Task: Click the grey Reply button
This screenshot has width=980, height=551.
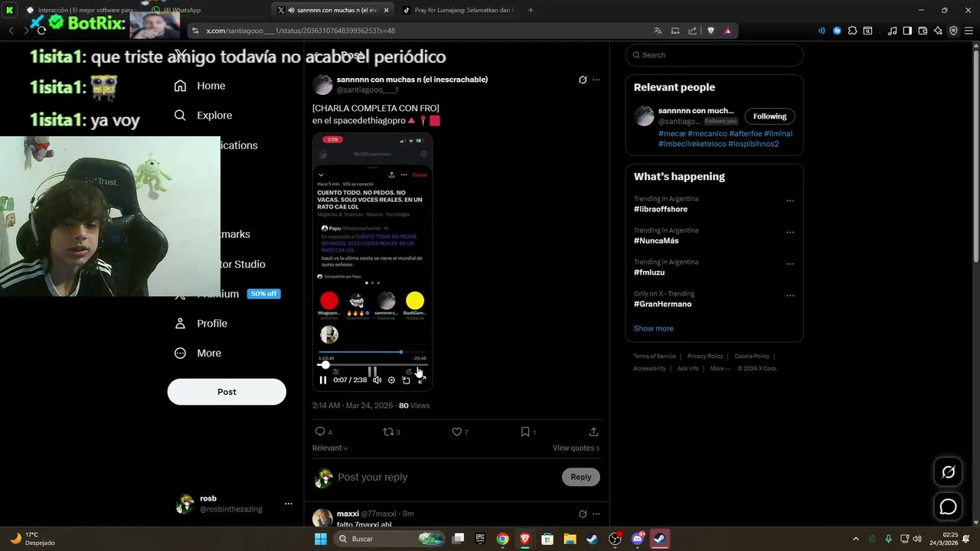Action: pyautogui.click(x=581, y=477)
